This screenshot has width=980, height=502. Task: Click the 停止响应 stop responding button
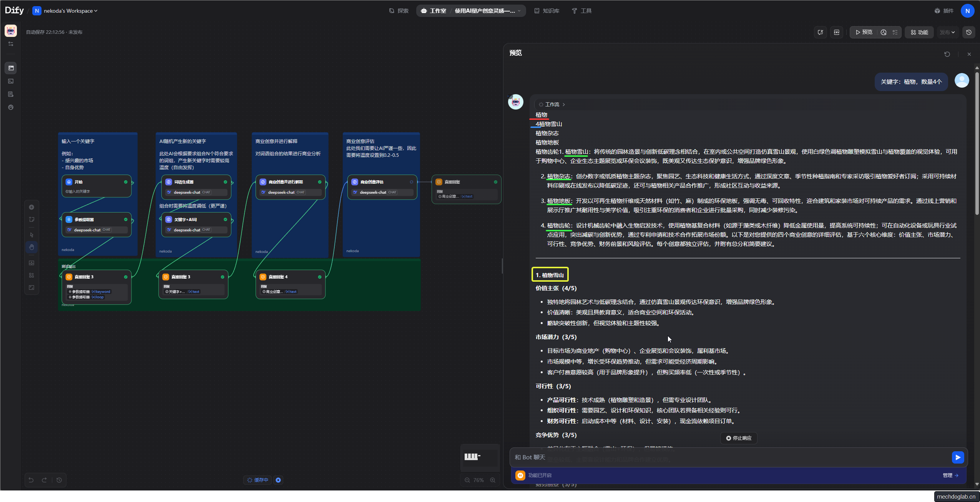(738, 438)
